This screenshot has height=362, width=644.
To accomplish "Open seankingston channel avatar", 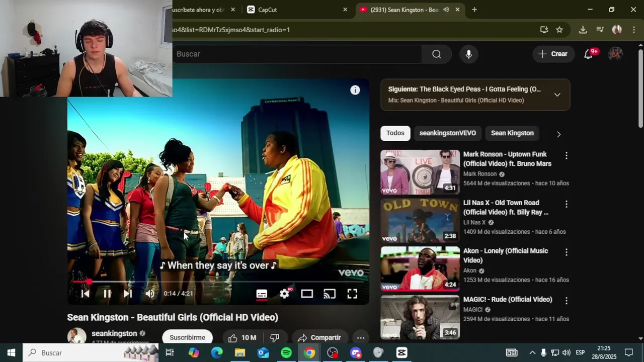I will click(x=77, y=336).
